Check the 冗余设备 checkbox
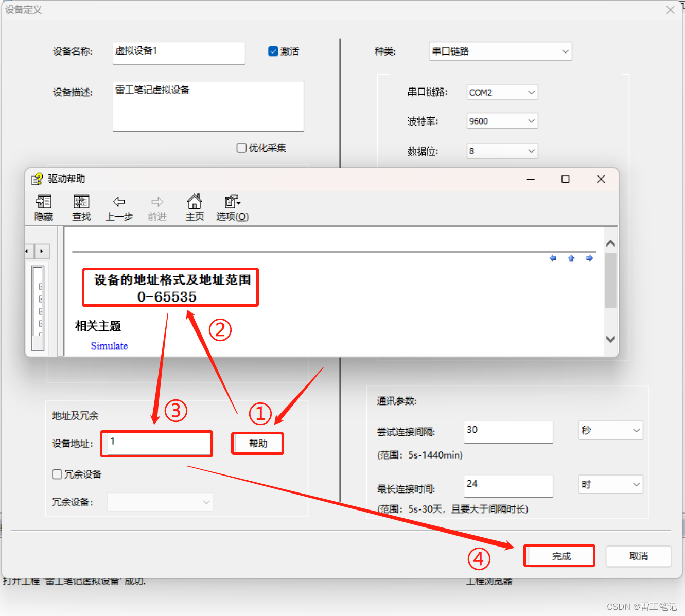Image resolution: width=685 pixels, height=616 pixels. pyautogui.click(x=57, y=474)
